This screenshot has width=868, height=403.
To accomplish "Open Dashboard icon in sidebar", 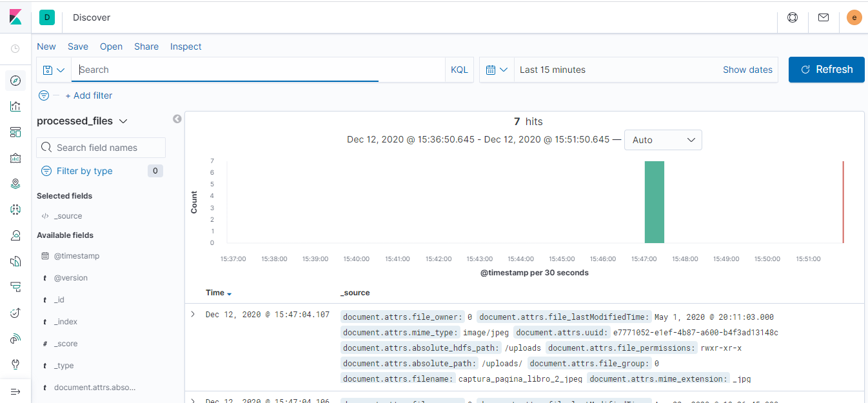I will (x=15, y=132).
